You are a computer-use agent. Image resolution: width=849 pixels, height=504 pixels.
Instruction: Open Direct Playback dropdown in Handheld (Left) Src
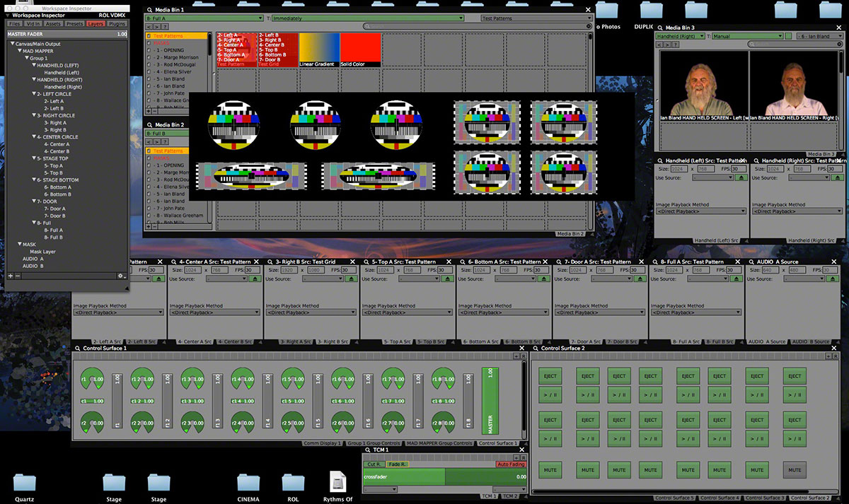pyautogui.click(x=701, y=211)
